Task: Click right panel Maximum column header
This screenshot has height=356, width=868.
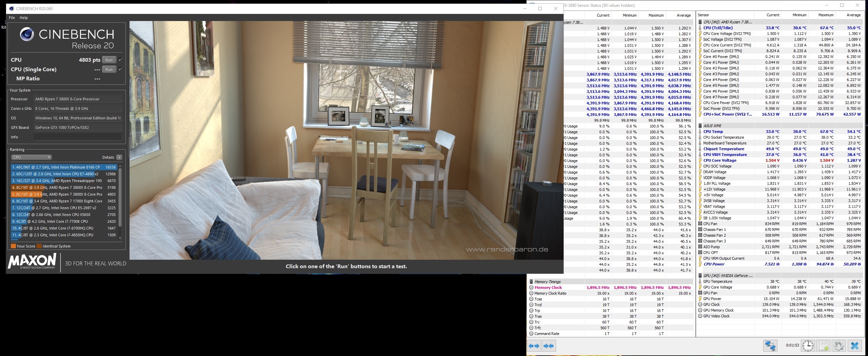Action: 822,15
